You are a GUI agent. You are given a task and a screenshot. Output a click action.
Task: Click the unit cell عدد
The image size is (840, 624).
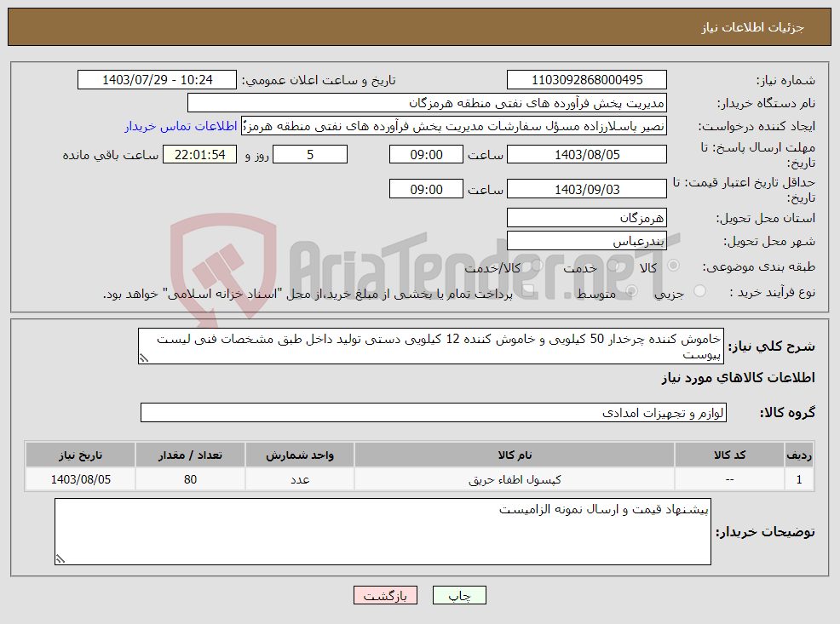pos(300,479)
